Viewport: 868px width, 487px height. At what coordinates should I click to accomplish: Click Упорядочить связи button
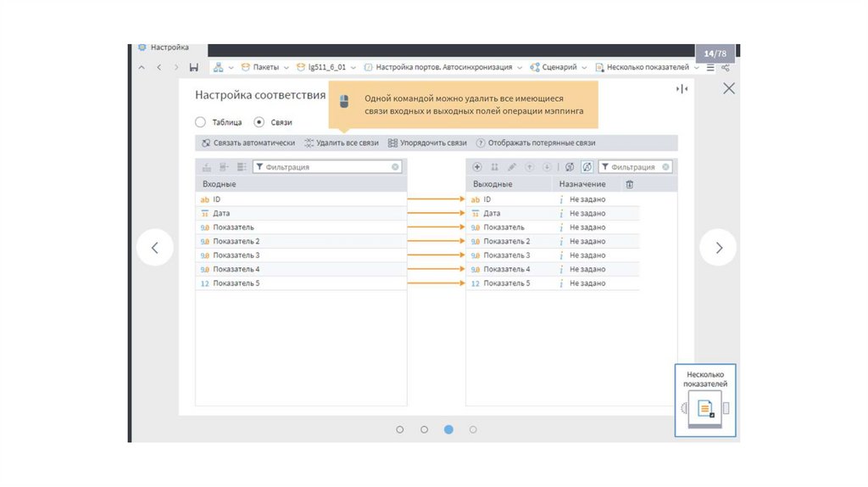(427, 143)
